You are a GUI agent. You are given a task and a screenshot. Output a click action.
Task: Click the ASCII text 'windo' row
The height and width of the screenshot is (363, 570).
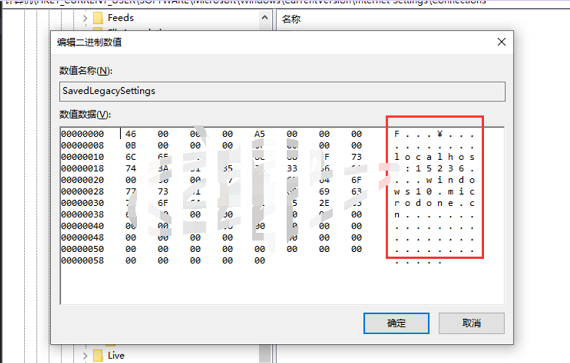434,180
